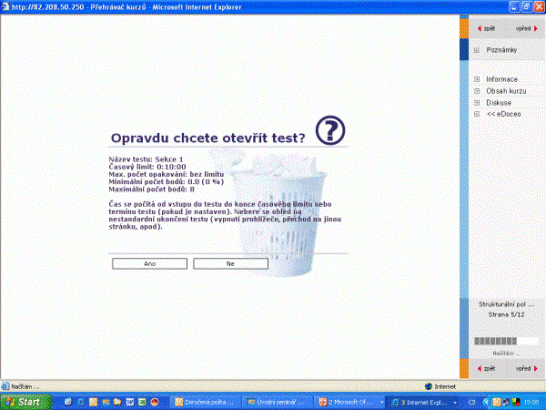546x410 pixels.
Task: Confirm opening the test with Ano
Action: point(150,264)
